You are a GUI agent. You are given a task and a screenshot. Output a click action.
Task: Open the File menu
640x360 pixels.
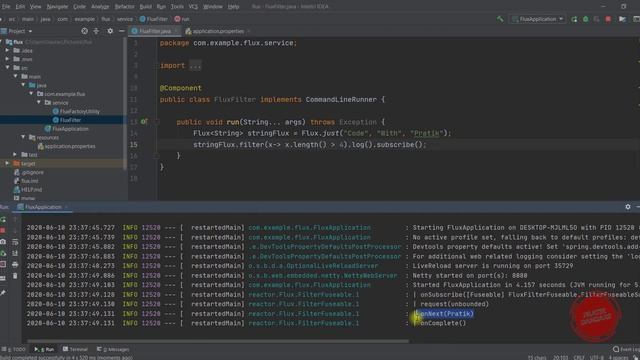point(6,7)
